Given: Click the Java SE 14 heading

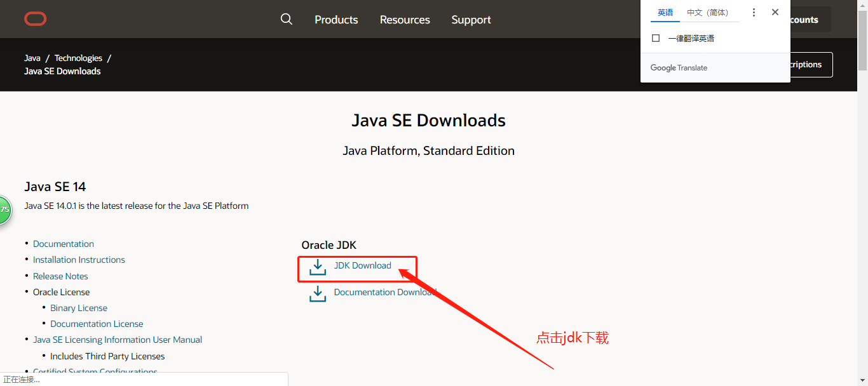Looking at the screenshot, I should pos(55,187).
